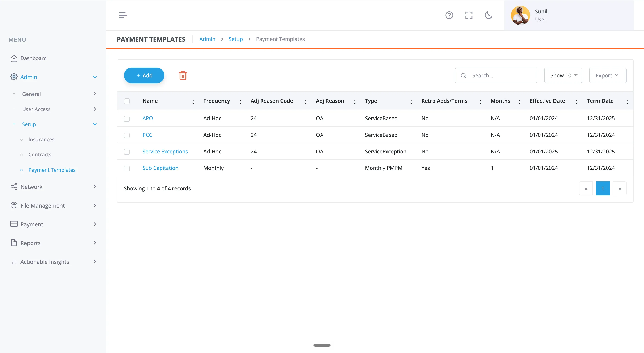
Task: Open the Service Exceptions link
Action: (x=165, y=151)
